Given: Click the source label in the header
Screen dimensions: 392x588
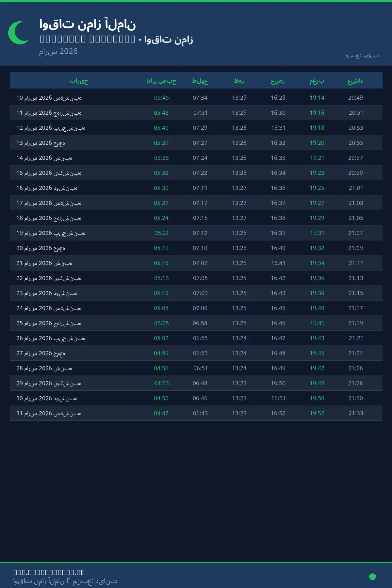Looking at the screenshot, I should [x=362, y=56].
